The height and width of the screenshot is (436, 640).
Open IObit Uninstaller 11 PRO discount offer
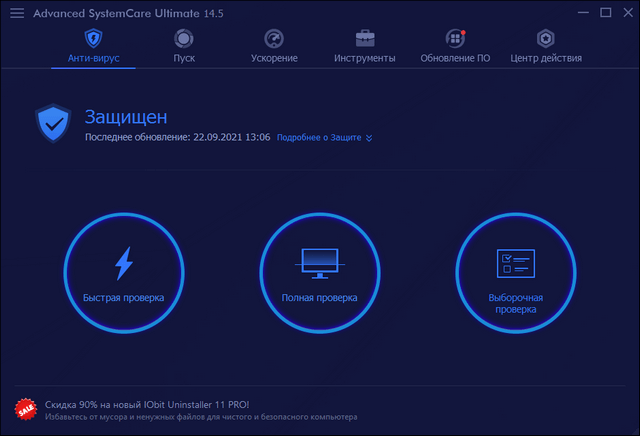pyautogui.click(x=147, y=405)
